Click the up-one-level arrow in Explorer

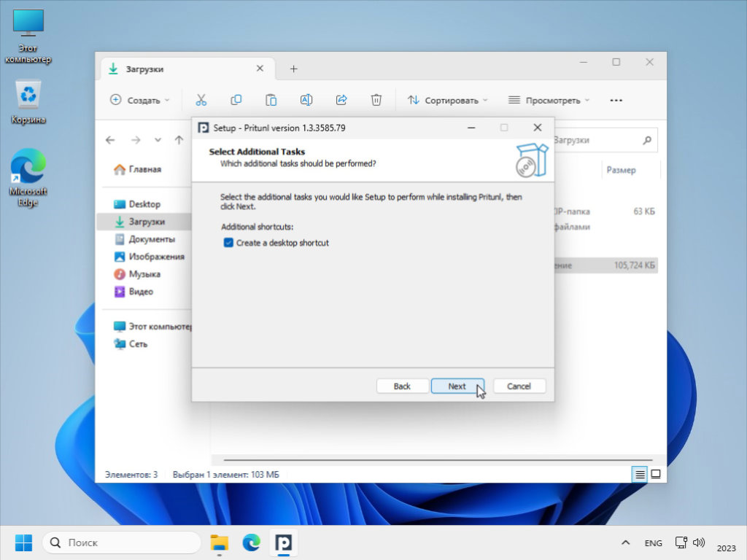pyautogui.click(x=179, y=140)
